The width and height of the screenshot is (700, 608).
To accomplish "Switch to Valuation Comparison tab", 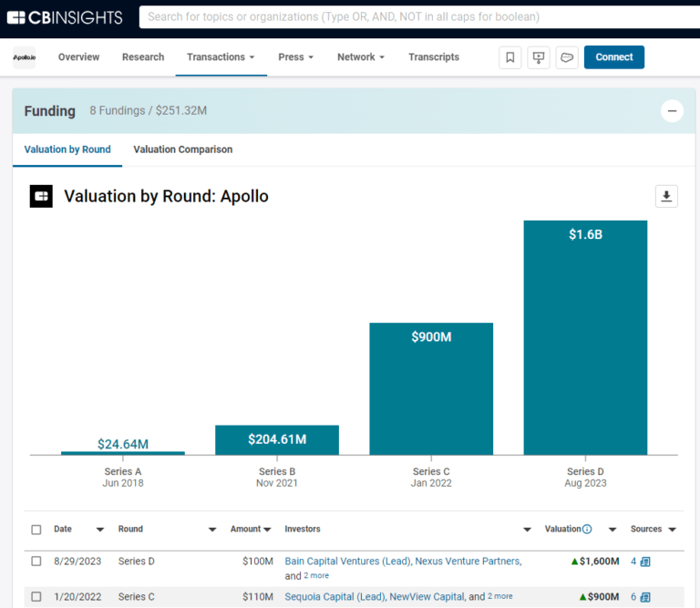I will click(x=183, y=149).
